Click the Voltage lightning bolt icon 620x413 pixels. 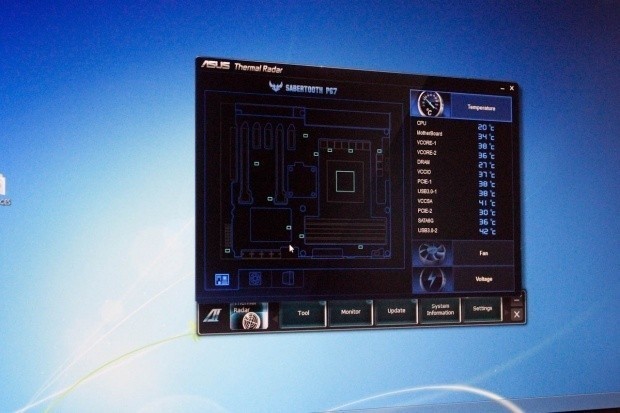432,280
